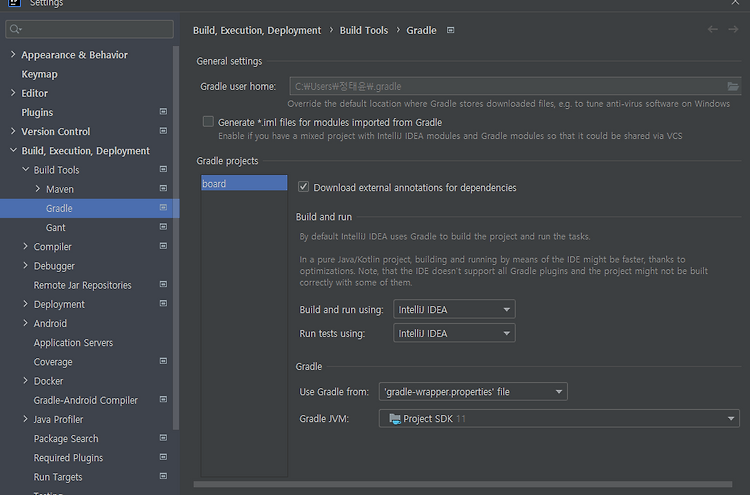The height and width of the screenshot is (495, 750).
Task: Expand the Docker node
Action: 25,381
